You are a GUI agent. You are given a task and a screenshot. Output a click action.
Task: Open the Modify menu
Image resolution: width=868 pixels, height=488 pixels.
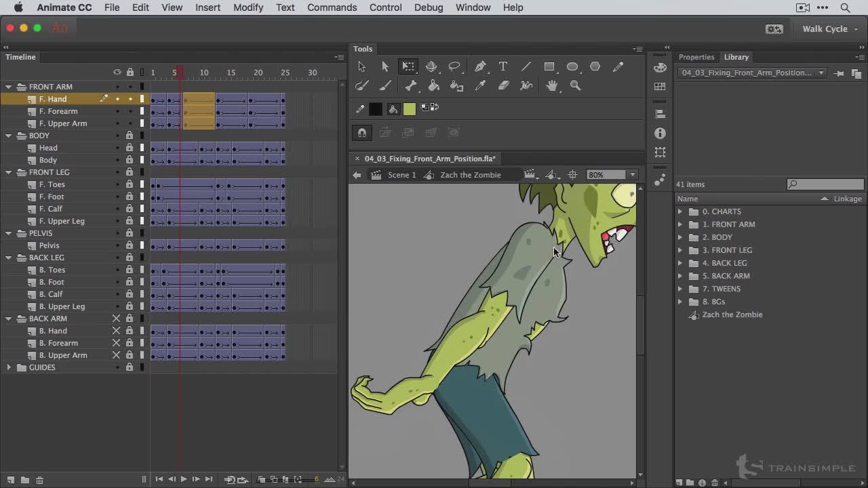click(x=248, y=7)
